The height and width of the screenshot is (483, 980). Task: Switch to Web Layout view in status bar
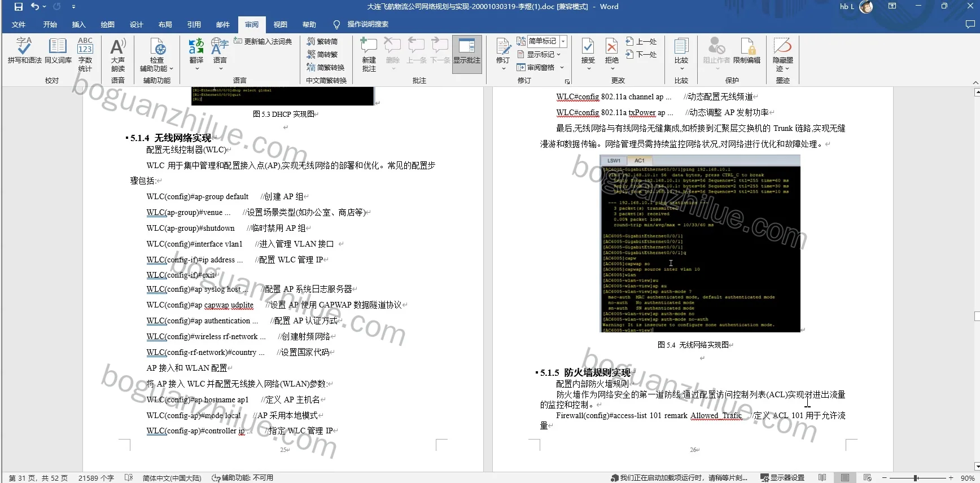(867, 478)
